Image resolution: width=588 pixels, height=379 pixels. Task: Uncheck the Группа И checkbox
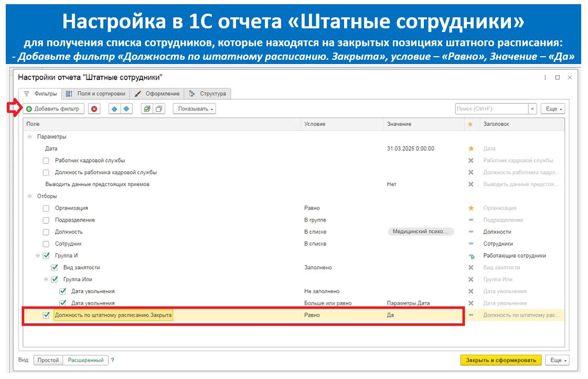[46, 256]
